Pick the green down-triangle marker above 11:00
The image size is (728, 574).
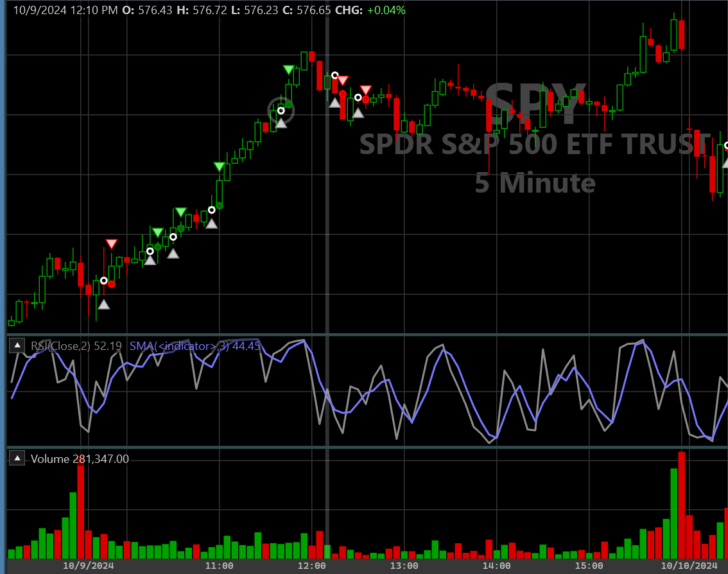pyautogui.click(x=220, y=167)
